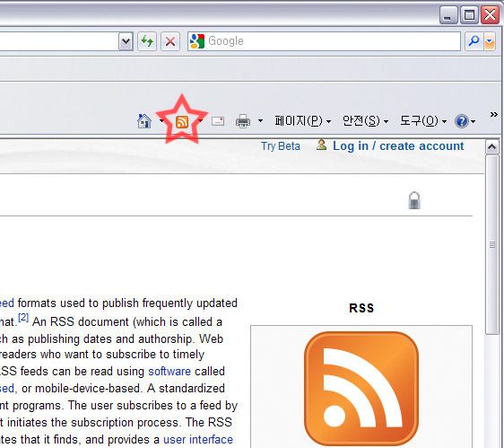Screen dimensions: 504x448
Task: Expand the Help dropdown arrow
Action: 473,122
